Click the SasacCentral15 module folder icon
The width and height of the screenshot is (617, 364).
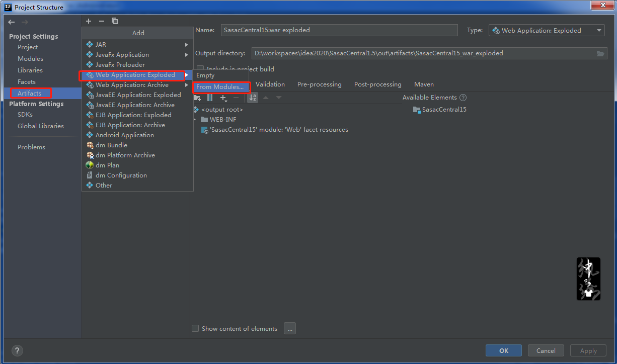tap(417, 110)
